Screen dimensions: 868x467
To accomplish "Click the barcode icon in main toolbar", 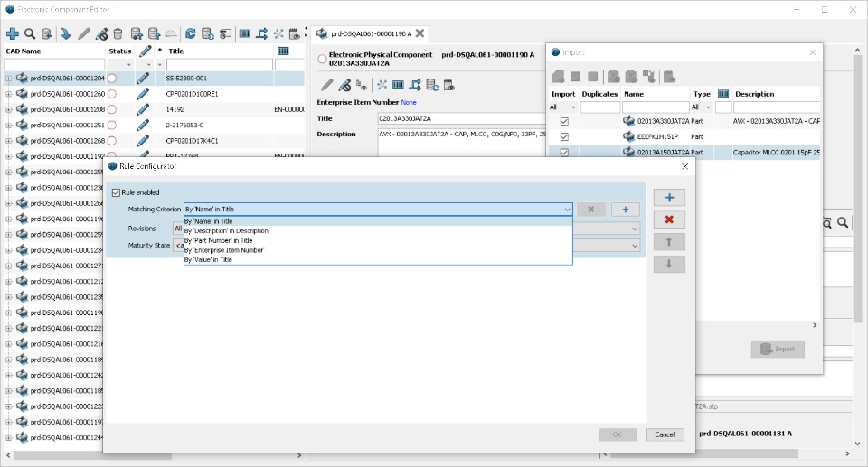I will (x=245, y=33).
